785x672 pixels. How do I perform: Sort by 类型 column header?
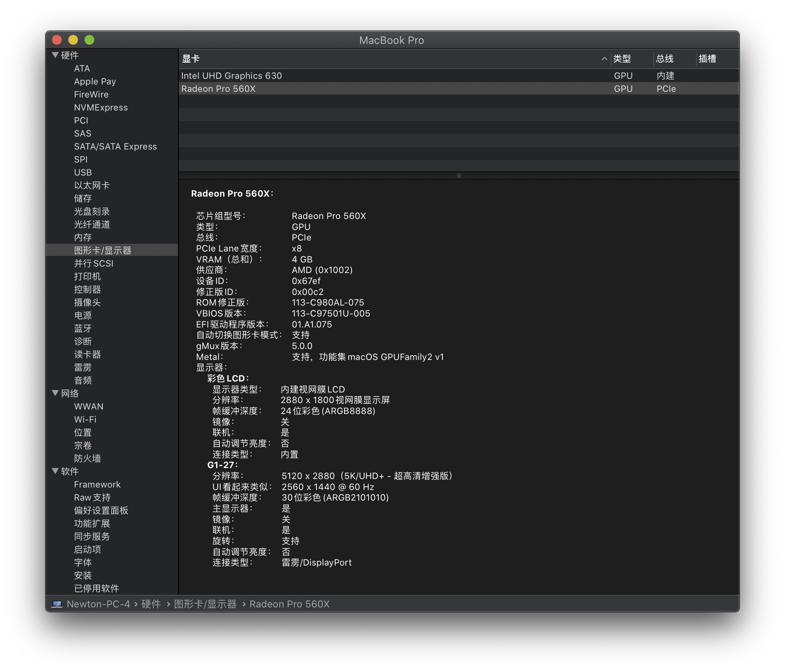[632, 59]
